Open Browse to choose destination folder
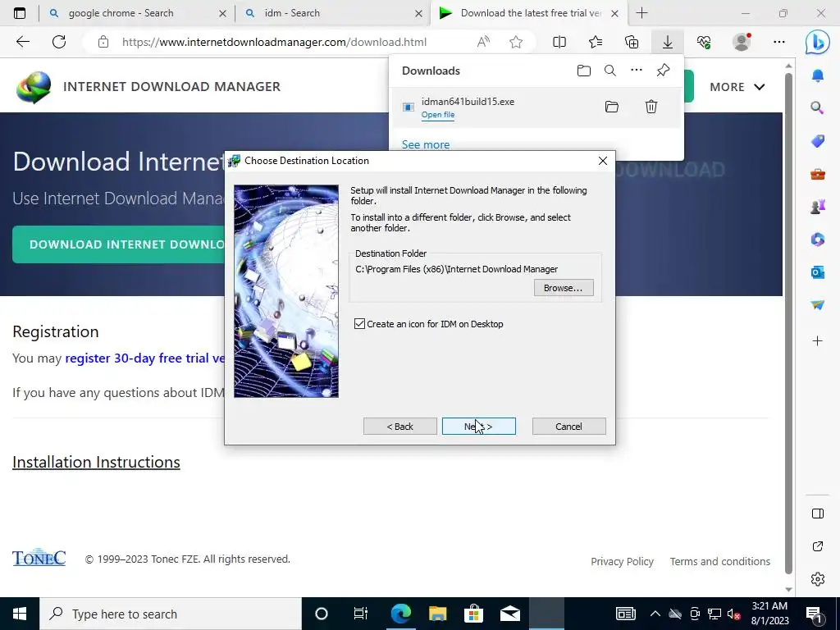This screenshot has width=840, height=630. pos(563,288)
